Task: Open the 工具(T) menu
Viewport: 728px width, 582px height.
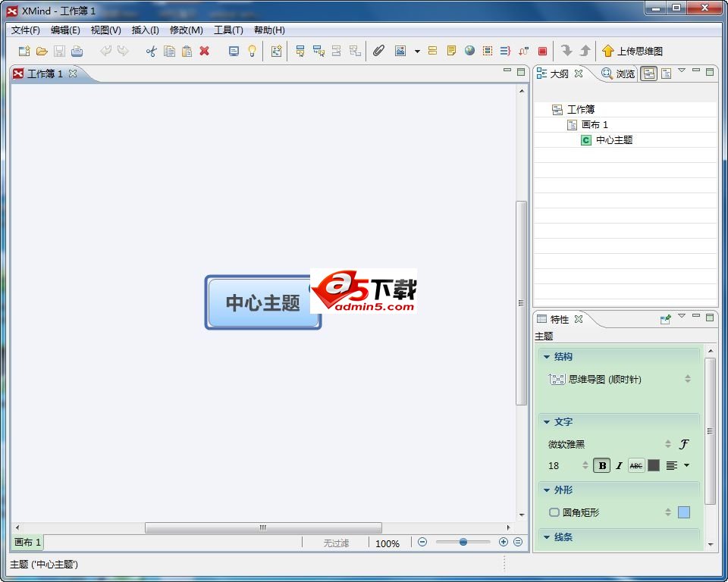Action: point(228,30)
